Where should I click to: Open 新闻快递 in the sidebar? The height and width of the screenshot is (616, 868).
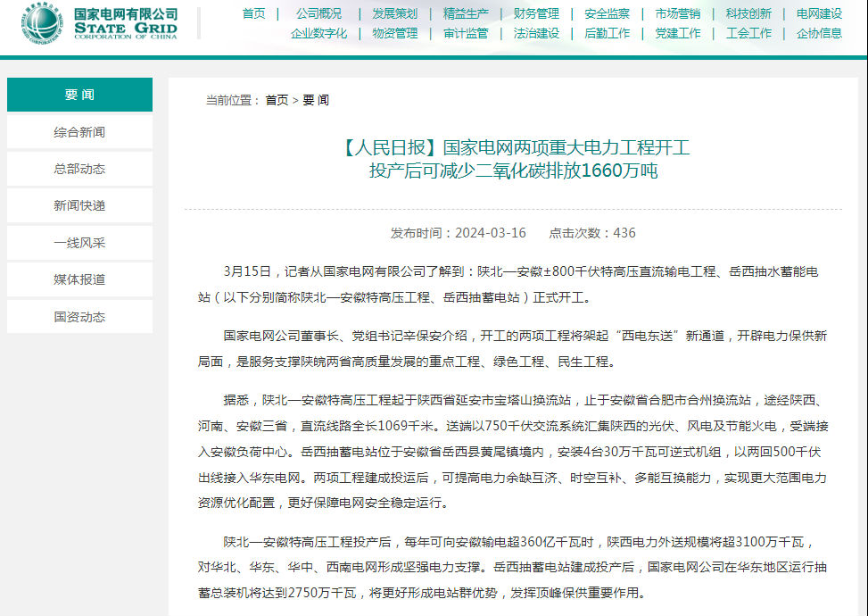coord(79,205)
